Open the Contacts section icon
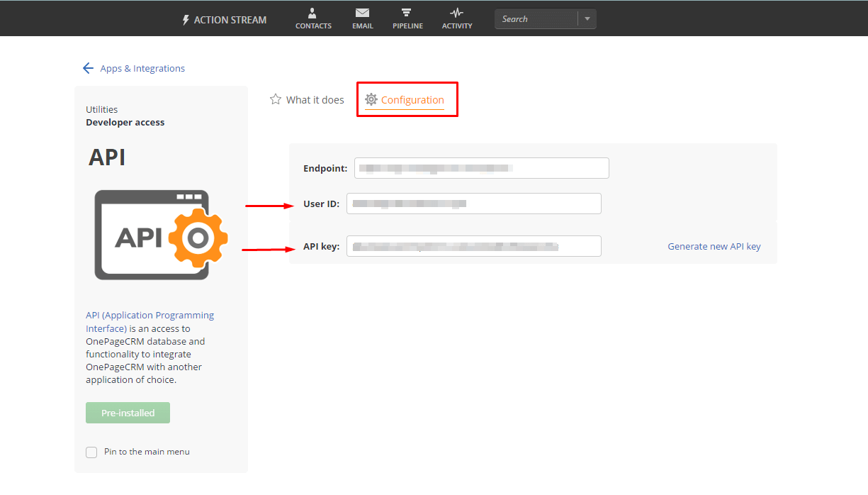 click(x=312, y=13)
